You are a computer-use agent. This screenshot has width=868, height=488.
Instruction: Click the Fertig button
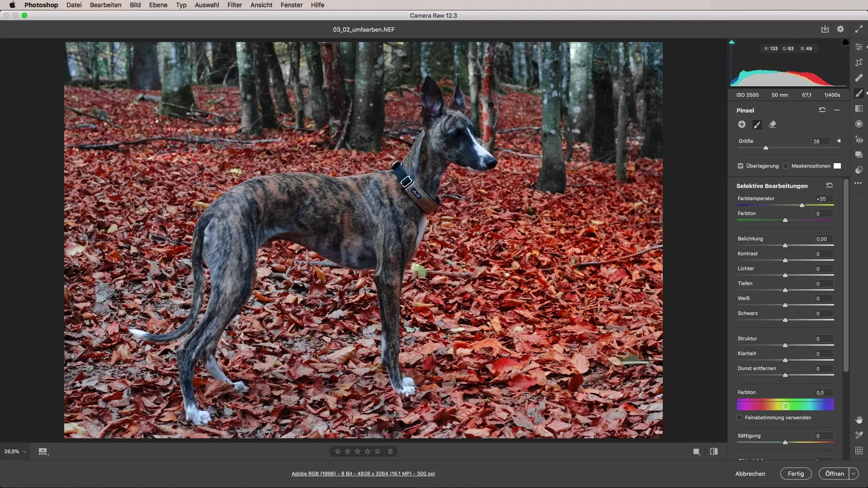pyautogui.click(x=796, y=474)
